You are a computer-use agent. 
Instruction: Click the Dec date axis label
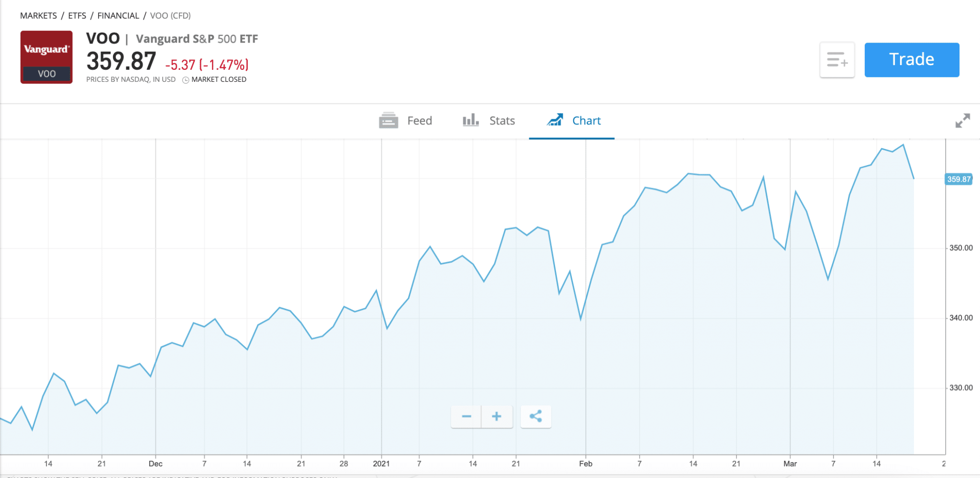(x=156, y=464)
